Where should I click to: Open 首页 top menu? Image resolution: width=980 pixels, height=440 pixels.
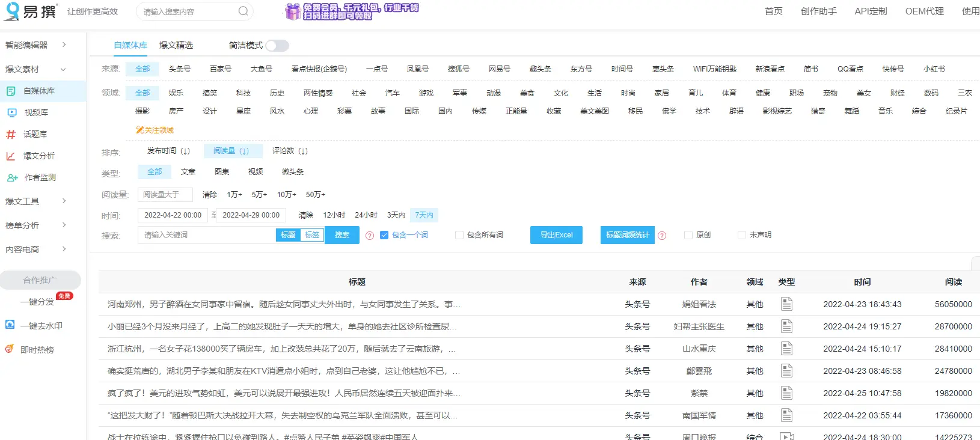click(774, 11)
